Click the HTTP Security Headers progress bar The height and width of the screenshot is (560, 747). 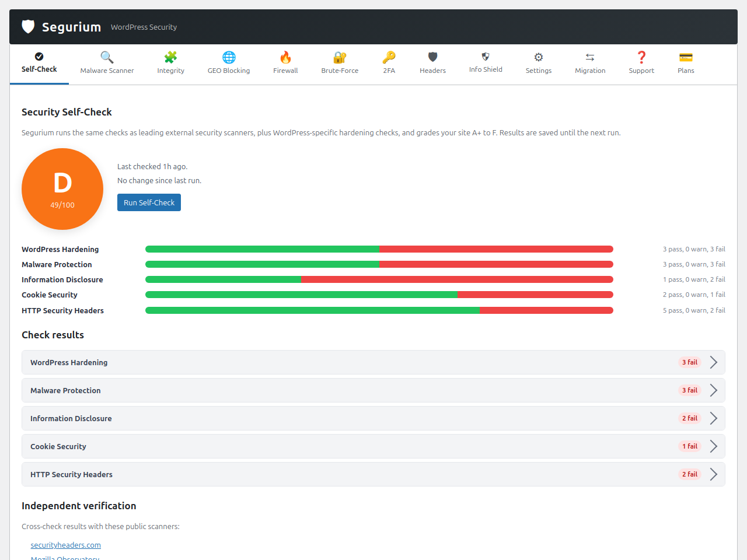379,310
